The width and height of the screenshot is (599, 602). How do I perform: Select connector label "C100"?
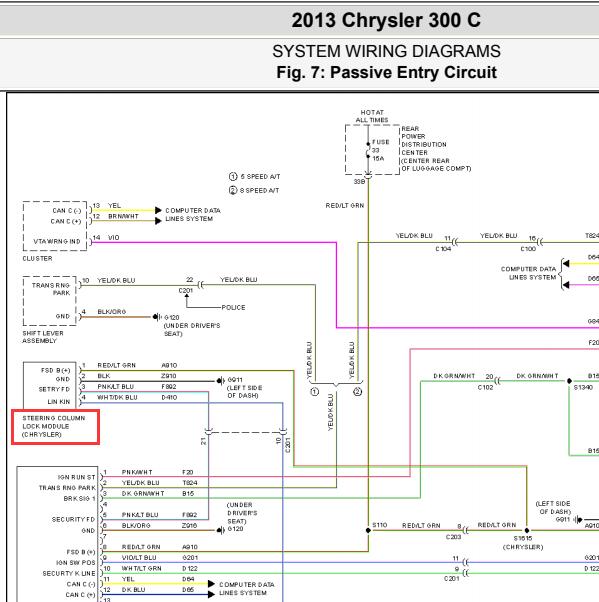(528, 249)
